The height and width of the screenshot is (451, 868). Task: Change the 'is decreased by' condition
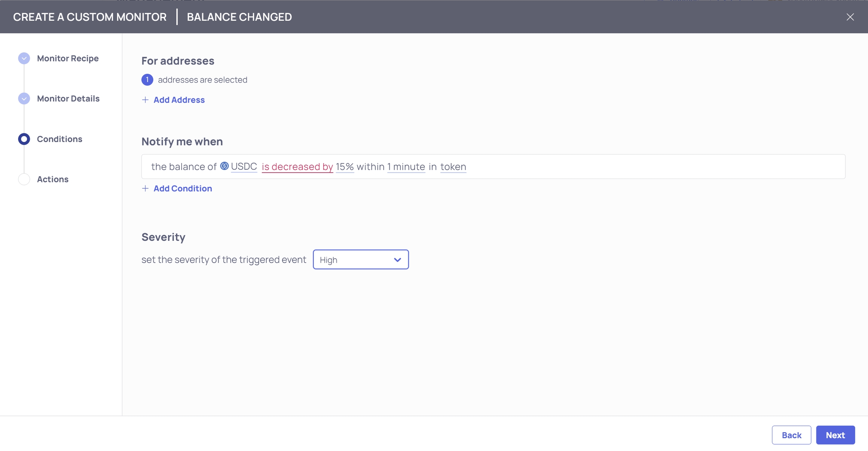coord(297,167)
